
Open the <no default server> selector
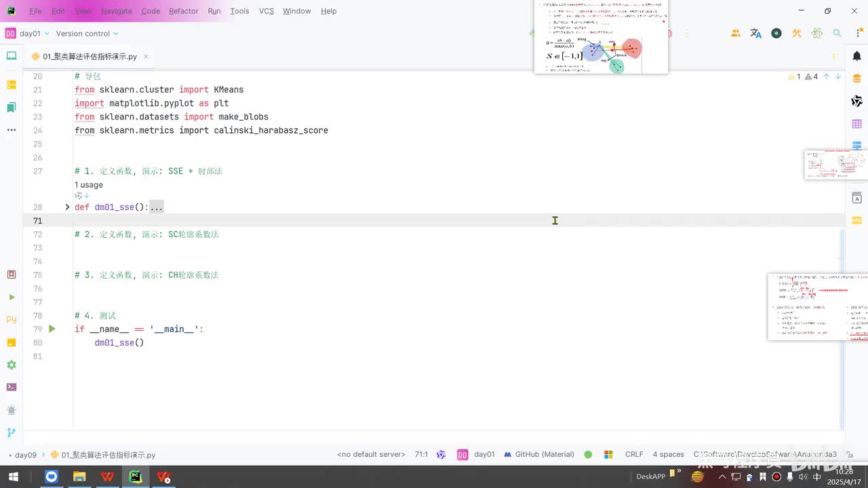[371, 455]
